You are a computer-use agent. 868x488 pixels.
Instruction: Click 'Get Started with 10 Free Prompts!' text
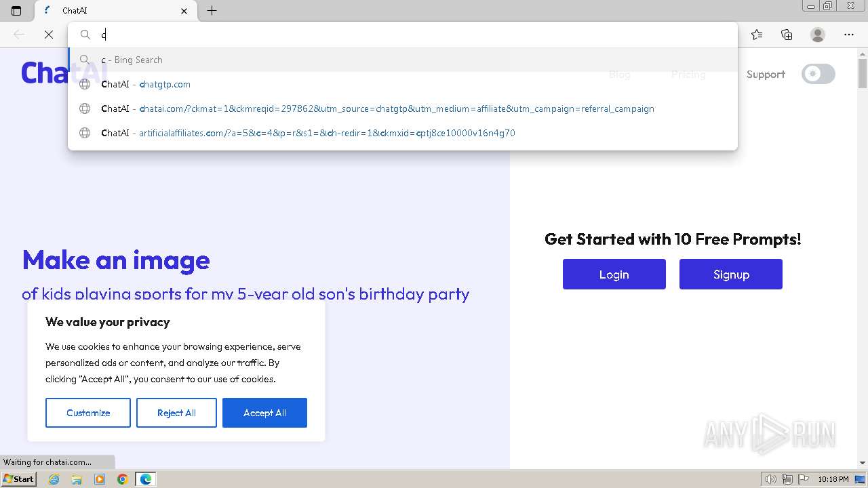[673, 239]
